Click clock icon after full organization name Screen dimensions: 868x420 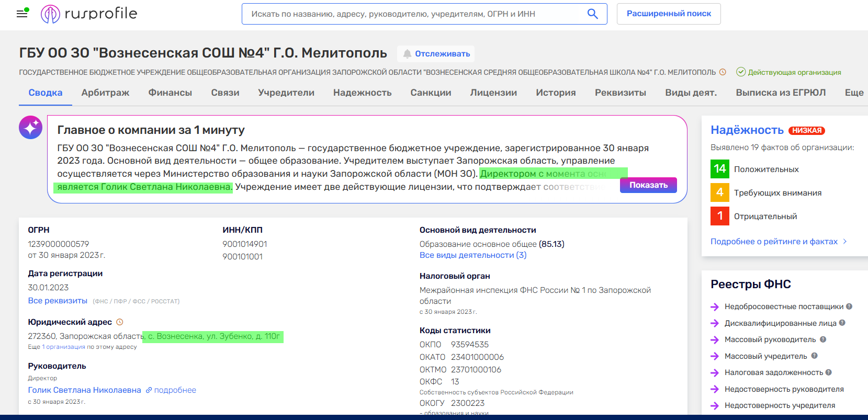723,72
